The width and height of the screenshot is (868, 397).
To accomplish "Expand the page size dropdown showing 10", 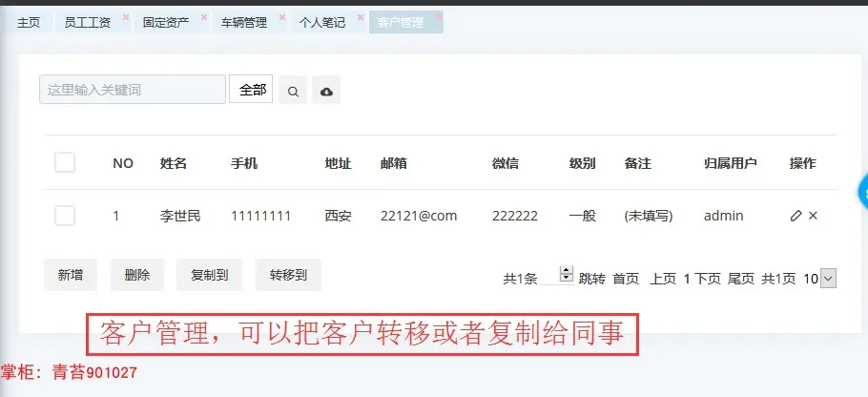I will click(x=828, y=279).
